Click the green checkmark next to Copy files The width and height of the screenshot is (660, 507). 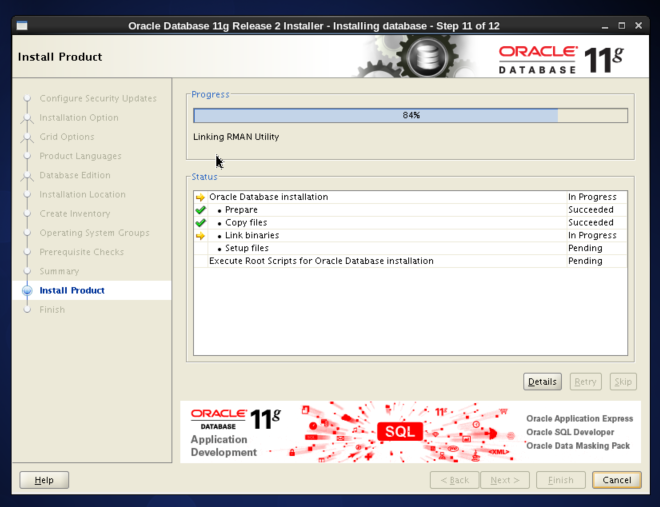200,223
